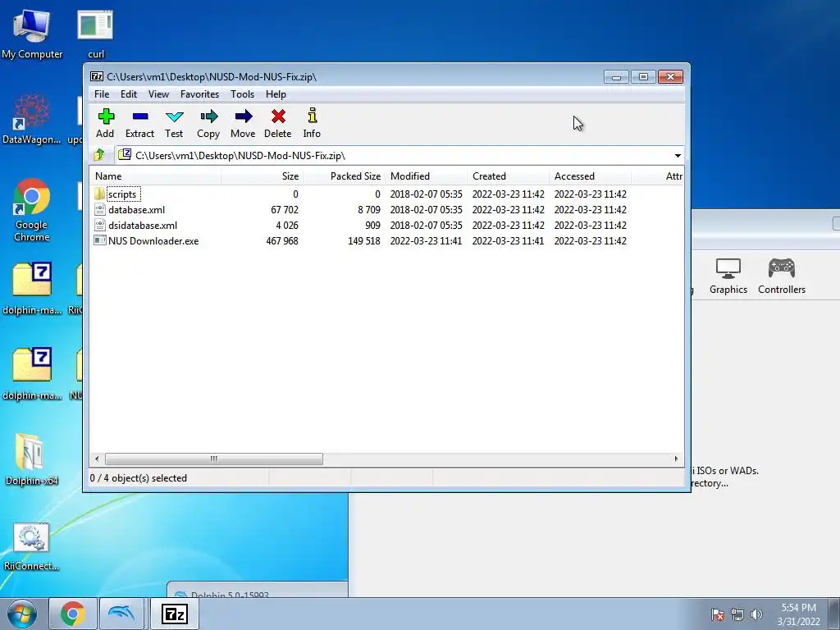
Task: Select size value 67 702
Action: tap(285, 209)
